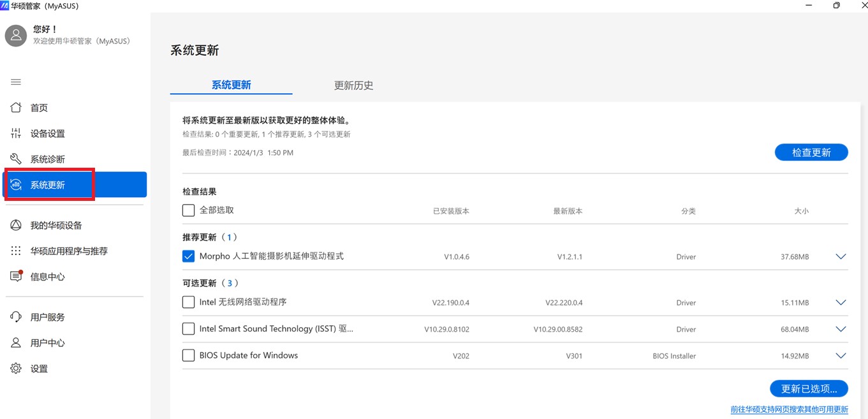Enable the Intel wireless driver (无线网络驱动程序) checkbox
This screenshot has width=868, height=419.
[x=188, y=302]
